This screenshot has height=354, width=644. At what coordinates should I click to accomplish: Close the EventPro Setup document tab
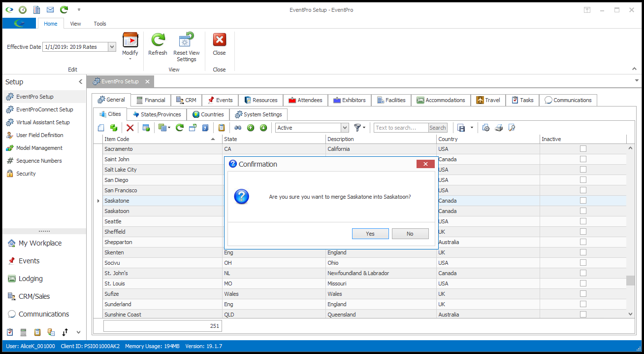147,81
